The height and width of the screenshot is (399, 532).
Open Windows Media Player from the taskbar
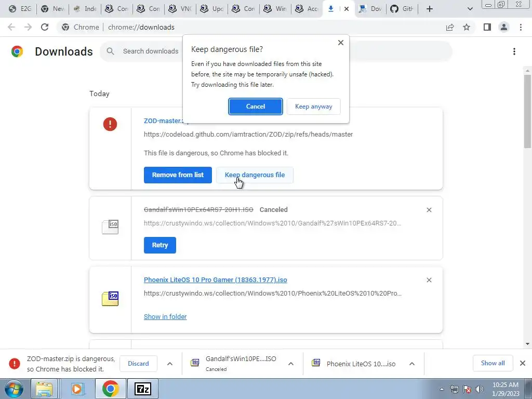[x=77, y=389]
